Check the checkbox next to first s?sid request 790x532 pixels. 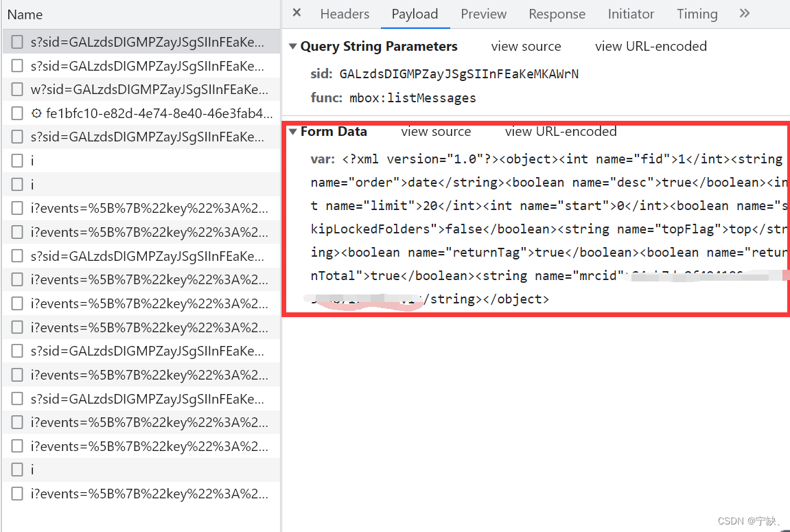(16, 41)
